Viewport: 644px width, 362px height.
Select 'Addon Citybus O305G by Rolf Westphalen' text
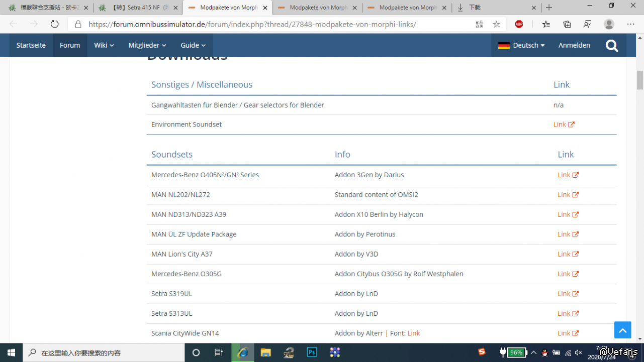pyautogui.click(x=399, y=274)
